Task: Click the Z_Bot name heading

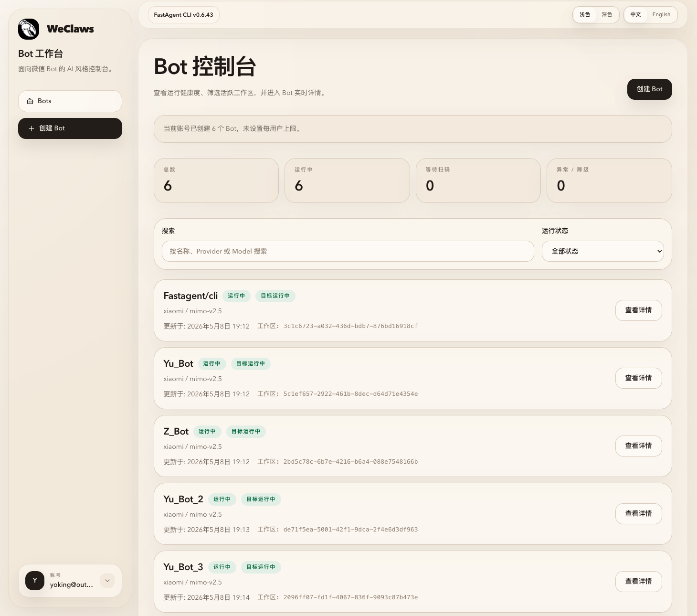Action: click(176, 432)
